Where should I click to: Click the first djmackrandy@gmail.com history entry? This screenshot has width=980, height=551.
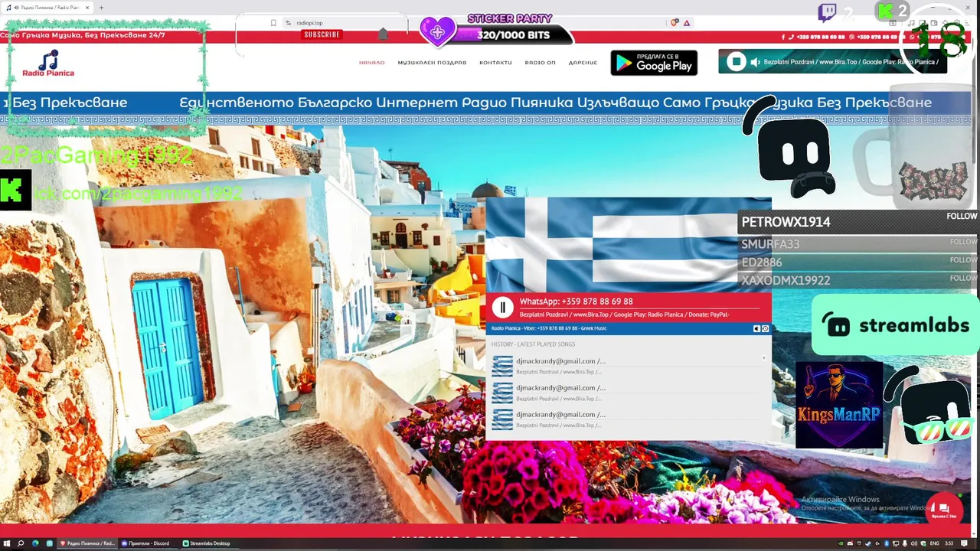(x=560, y=361)
